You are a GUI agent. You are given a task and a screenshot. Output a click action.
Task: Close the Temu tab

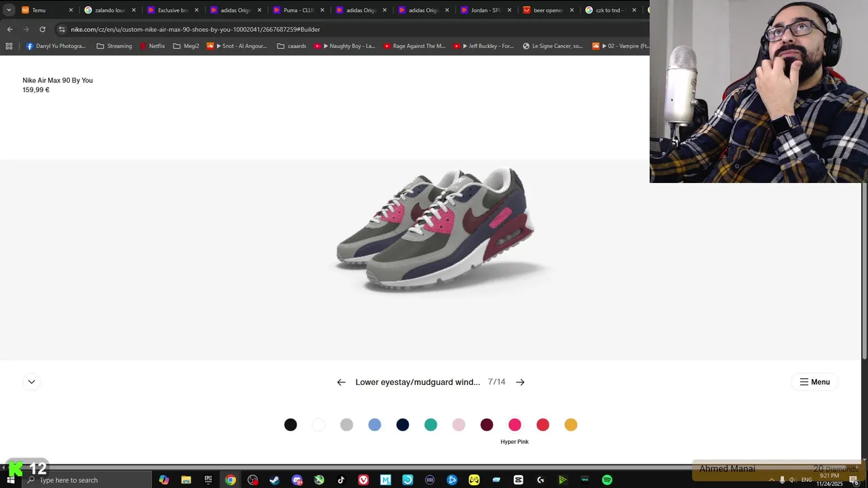71,10
